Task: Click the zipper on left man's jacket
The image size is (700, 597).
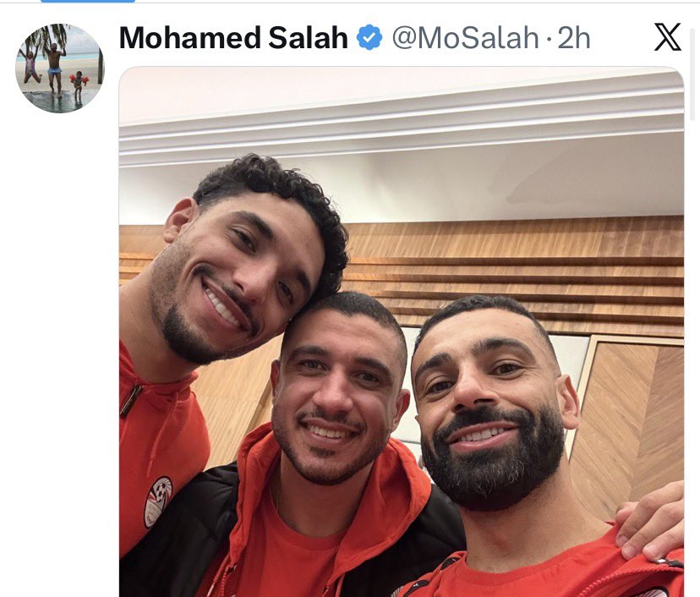Action: point(130,401)
